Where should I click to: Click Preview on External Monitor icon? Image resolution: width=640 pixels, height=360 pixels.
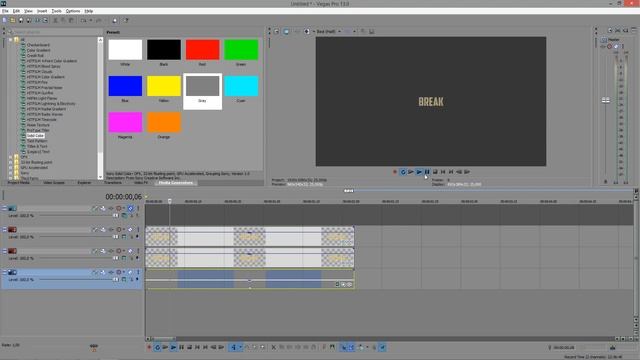tap(286, 31)
